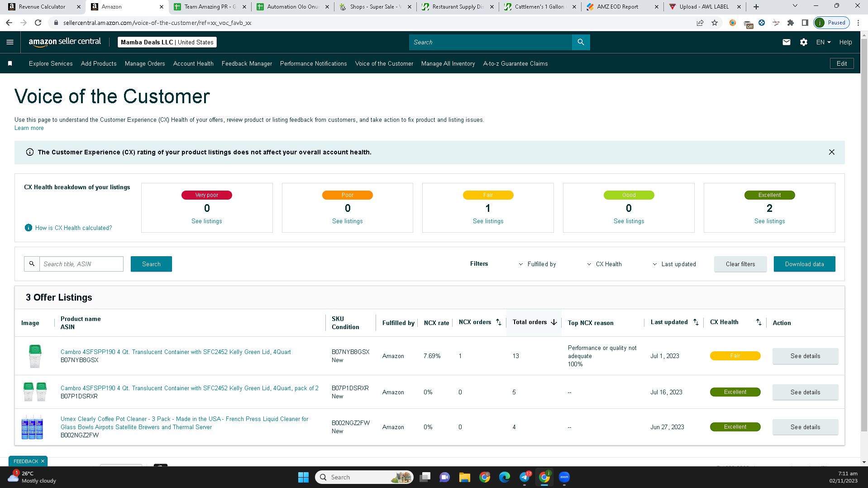Image resolution: width=868 pixels, height=488 pixels.
Task: Open Telegram from the taskbar
Action: tap(525, 477)
